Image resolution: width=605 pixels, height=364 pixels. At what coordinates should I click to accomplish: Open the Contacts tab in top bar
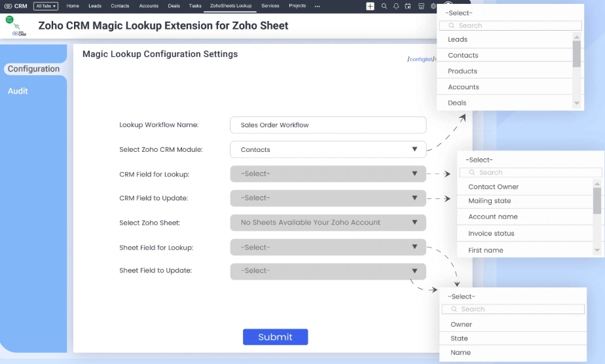point(120,6)
